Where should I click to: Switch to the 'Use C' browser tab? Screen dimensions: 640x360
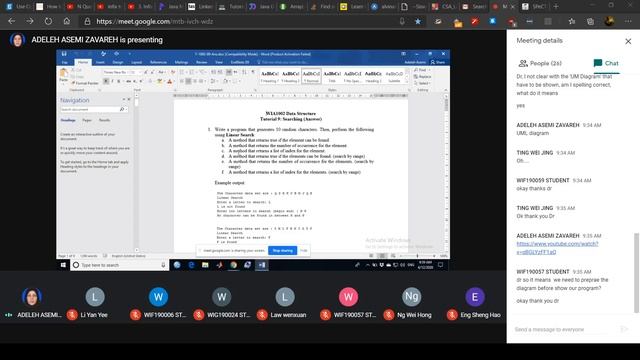pos(18,7)
